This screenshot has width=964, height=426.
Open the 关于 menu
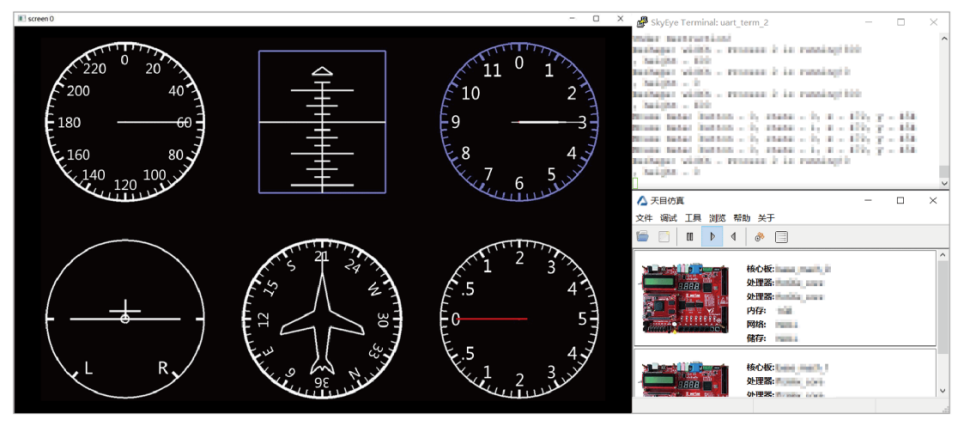click(766, 218)
